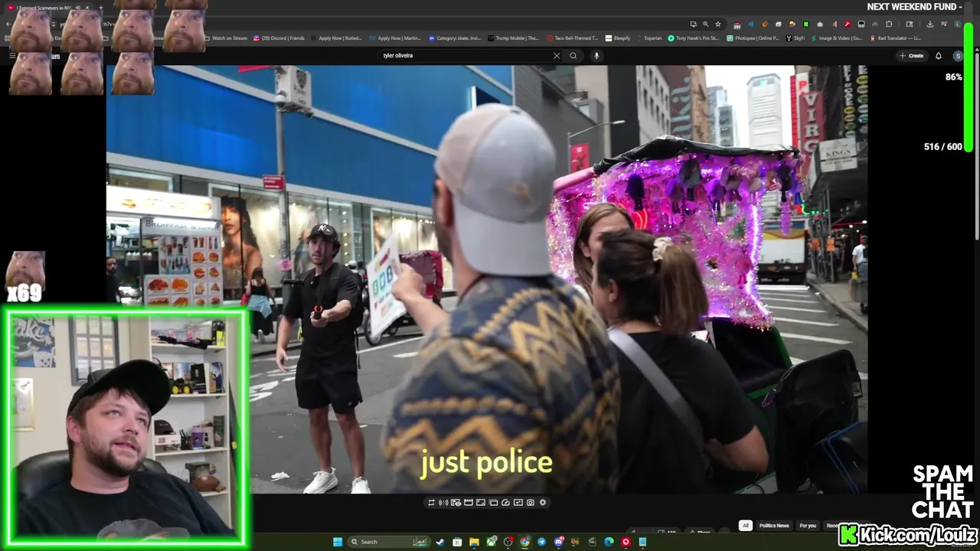Click the red-badged extension icon in the toolbar

737,24
